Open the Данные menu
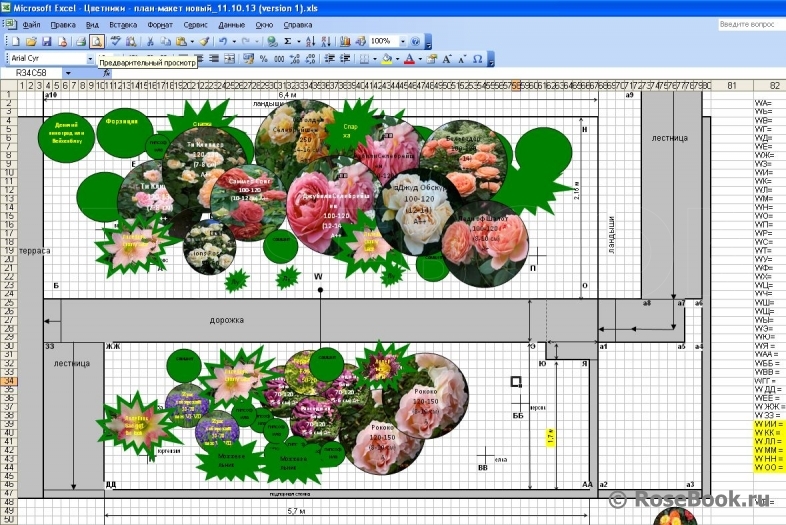The image size is (786, 525). pyautogui.click(x=231, y=23)
